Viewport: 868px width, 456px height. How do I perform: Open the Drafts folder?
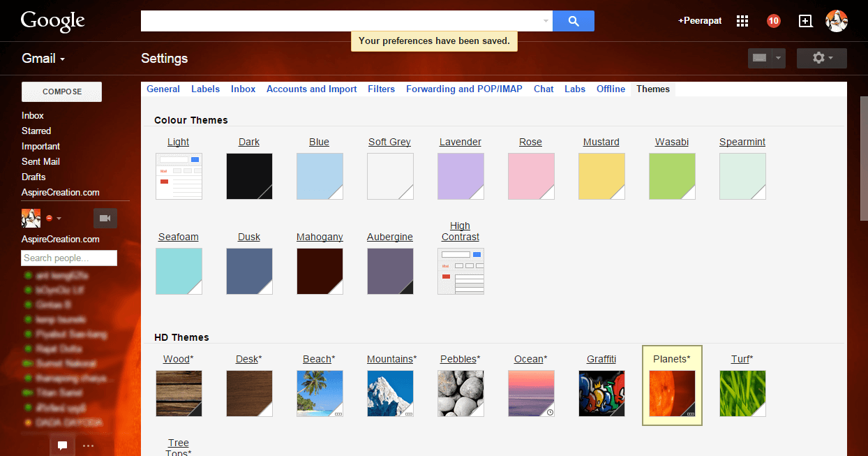[x=33, y=177]
